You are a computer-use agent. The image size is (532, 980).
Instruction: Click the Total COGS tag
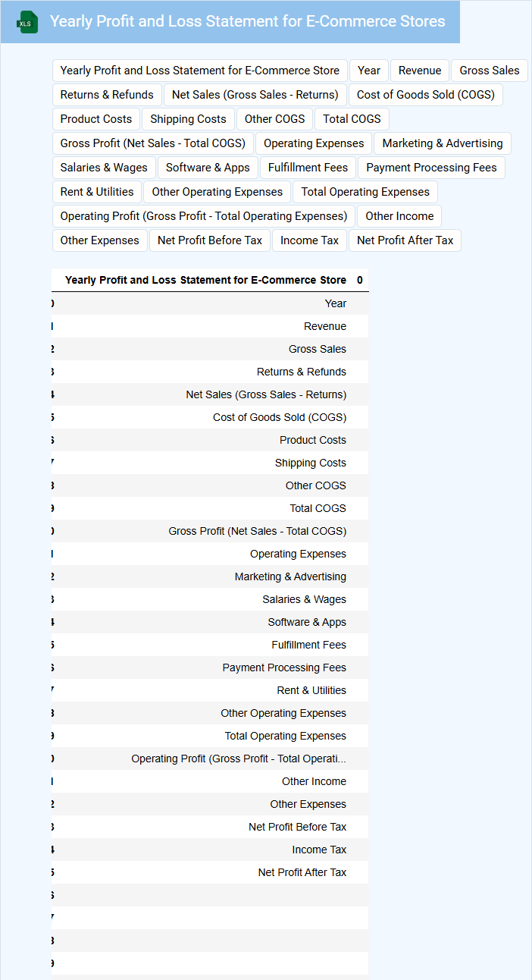click(352, 119)
